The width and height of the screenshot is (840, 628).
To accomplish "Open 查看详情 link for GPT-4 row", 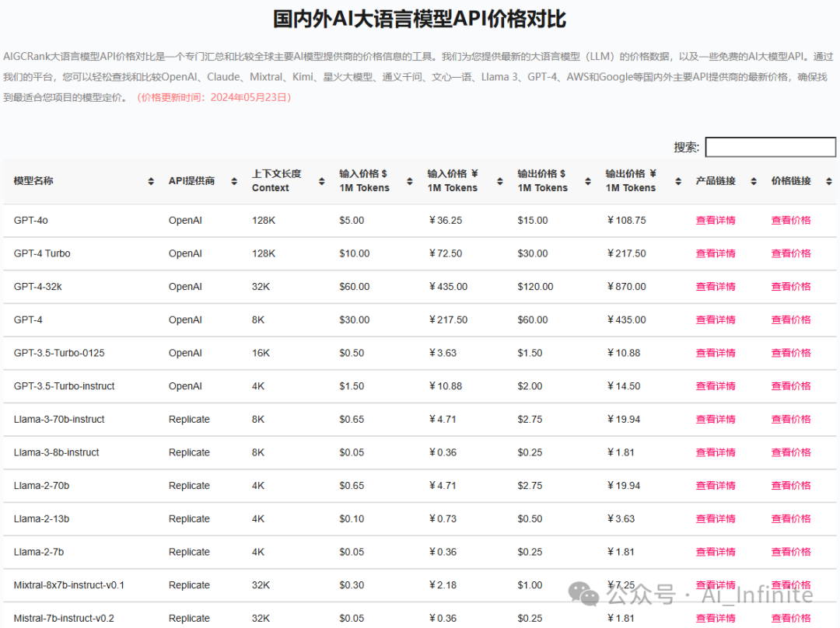I will 716,319.
